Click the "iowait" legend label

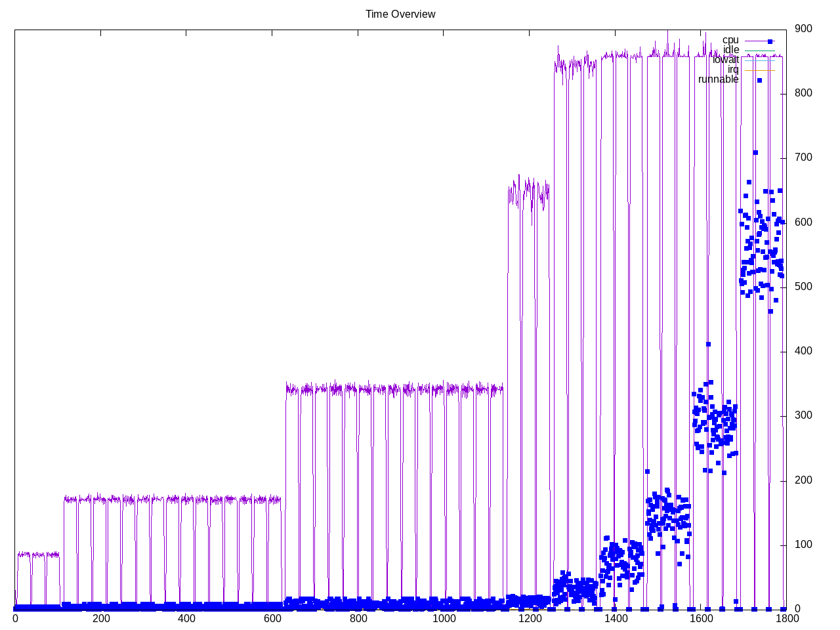click(x=726, y=60)
